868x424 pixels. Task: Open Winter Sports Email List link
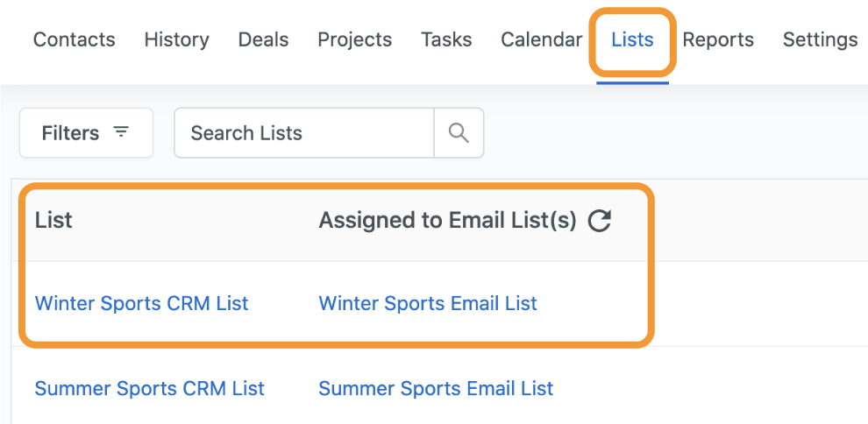[428, 304]
